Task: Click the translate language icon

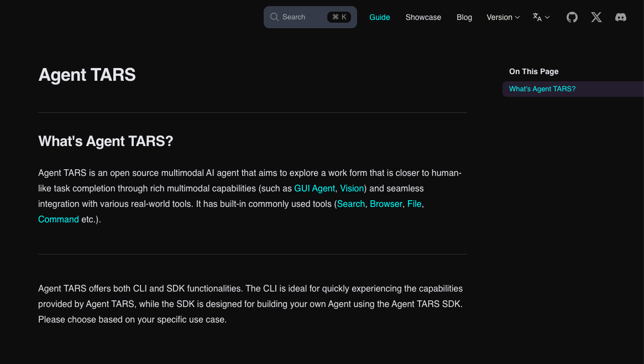Action: tap(537, 17)
